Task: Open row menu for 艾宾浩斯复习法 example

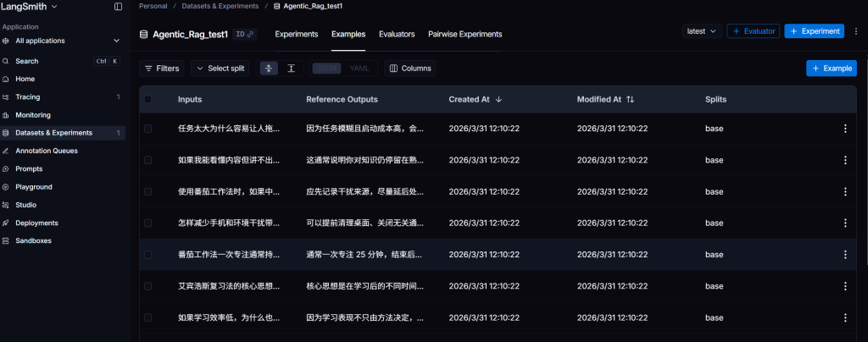Action: pyautogui.click(x=845, y=286)
